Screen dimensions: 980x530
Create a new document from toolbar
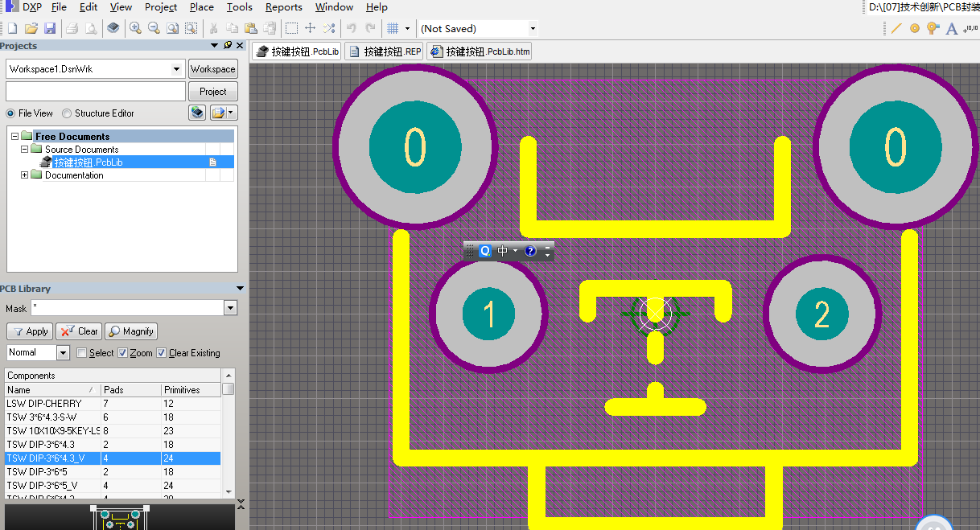[x=12, y=28]
